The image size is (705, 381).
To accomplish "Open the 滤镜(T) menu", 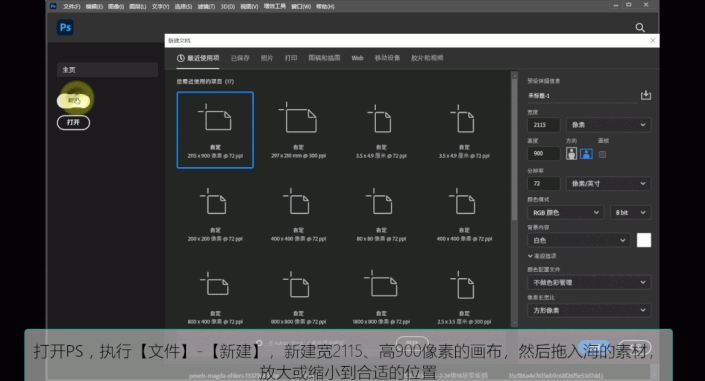I will click(206, 7).
